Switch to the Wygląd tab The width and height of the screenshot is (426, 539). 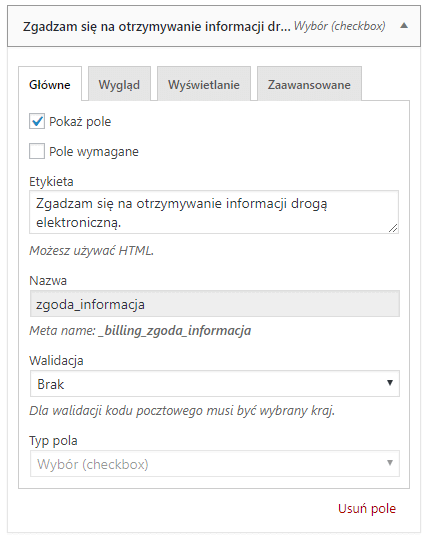(x=119, y=84)
